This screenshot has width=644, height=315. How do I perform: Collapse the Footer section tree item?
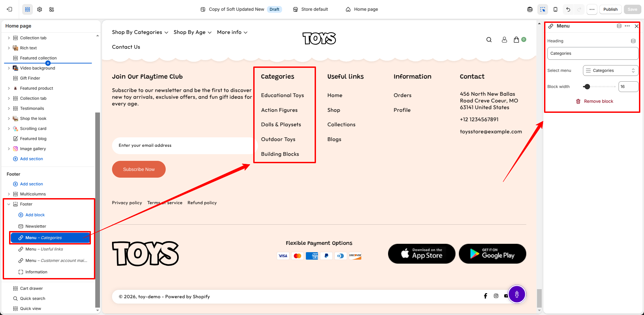(x=9, y=204)
